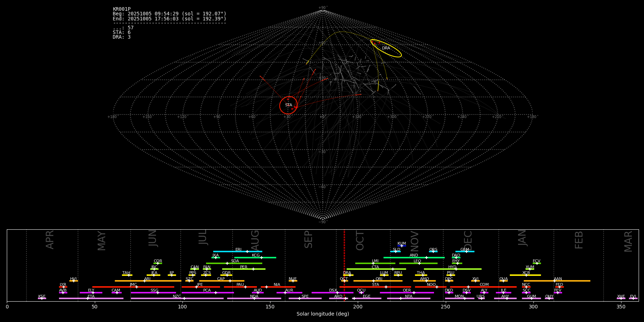This screenshot has width=644, height=322.
Task: Click the 150 tick on solar longitude axis
Action: pos(270,307)
